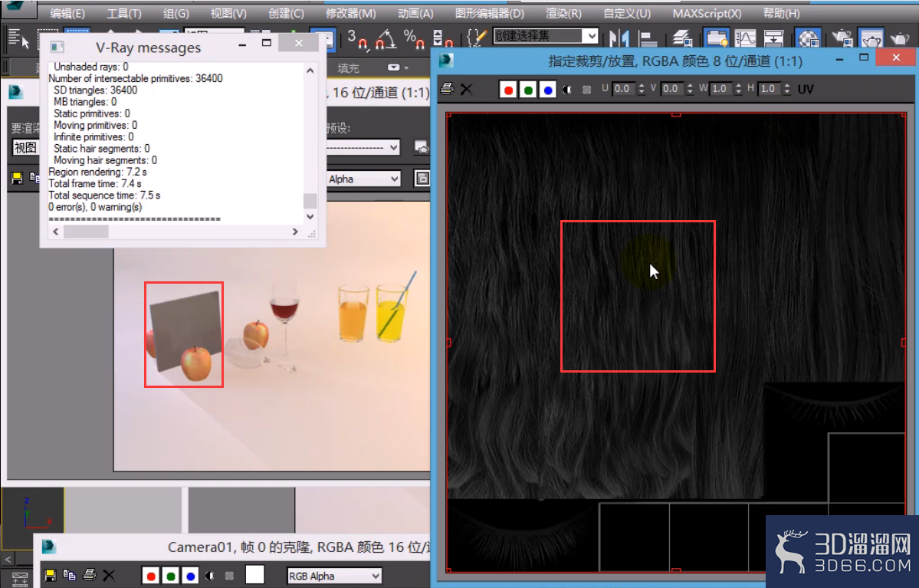Click the UV toggle button
The image size is (919, 588).
click(x=806, y=89)
